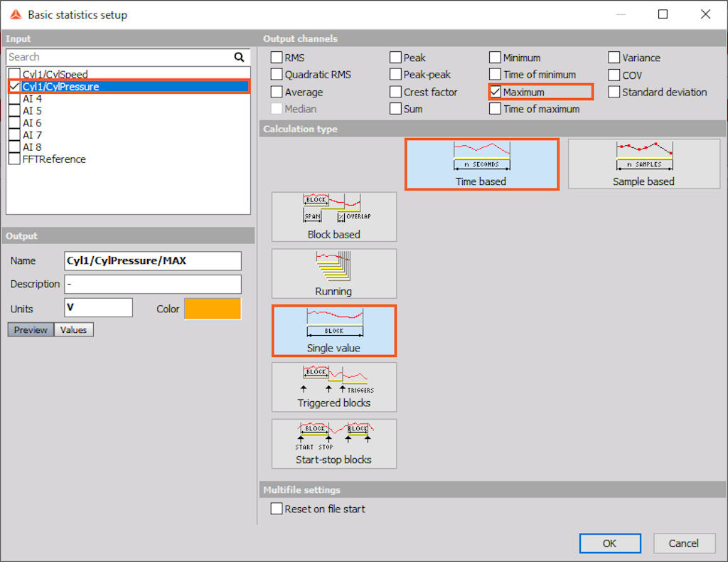Check the AI 6 input channel
The image size is (728, 562).
pyautogui.click(x=15, y=122)
